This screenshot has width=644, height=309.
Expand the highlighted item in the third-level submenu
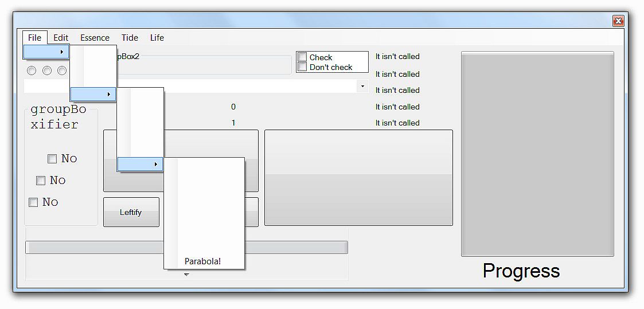[140, 164]
